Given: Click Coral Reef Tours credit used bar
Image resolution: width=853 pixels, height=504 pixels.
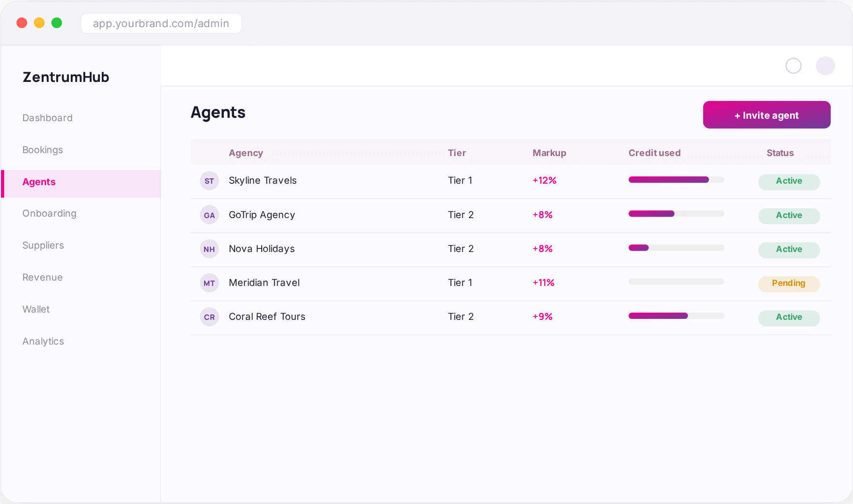Looking at the screenshot, I should [676, 316].
